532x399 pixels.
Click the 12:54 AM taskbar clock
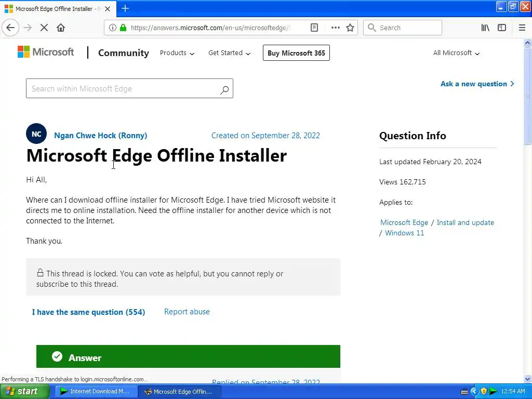pyautogui.click(x=513, y=392)
